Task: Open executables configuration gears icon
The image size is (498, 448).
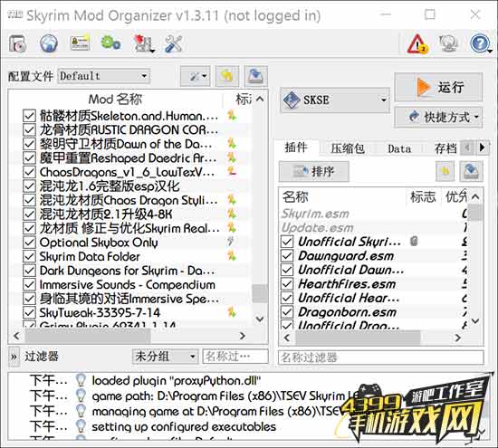Action: (110, 43)
